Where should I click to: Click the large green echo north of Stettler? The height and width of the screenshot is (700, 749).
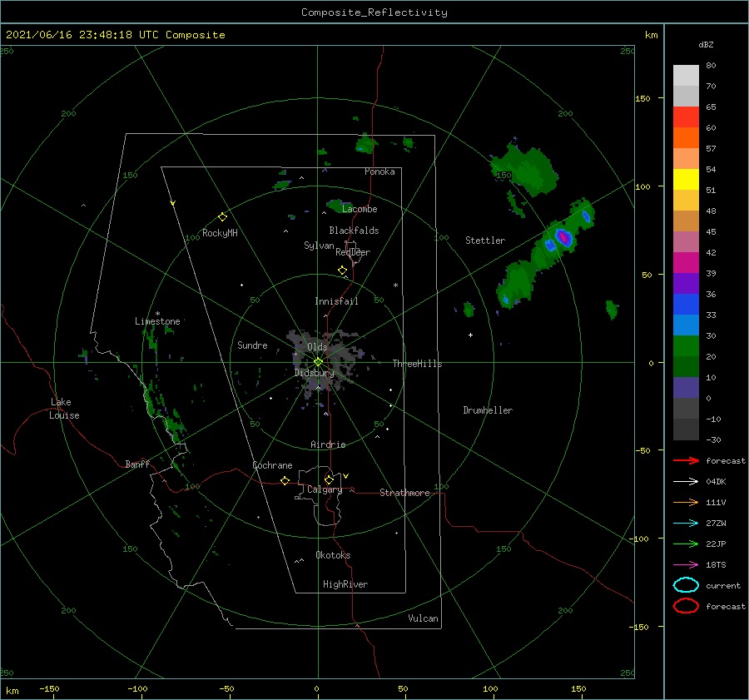(525, 171)
